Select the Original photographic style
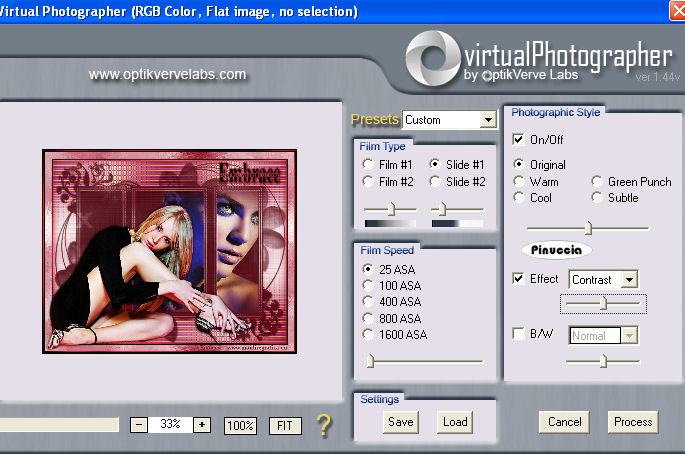 coord(519,164)
